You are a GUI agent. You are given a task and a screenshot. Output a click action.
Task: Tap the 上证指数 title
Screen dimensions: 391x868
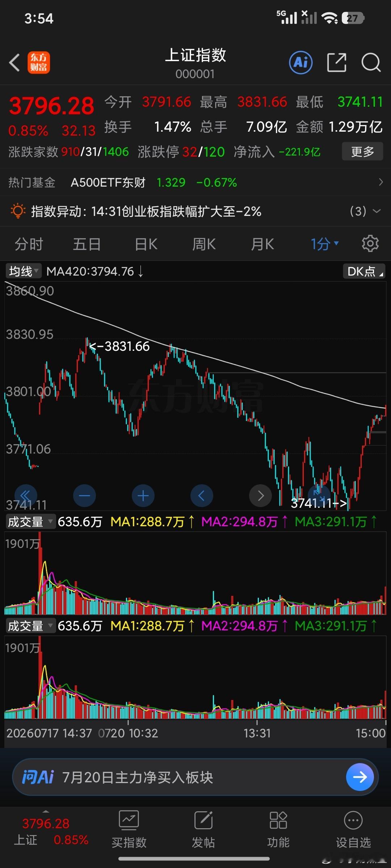[195, 55]
